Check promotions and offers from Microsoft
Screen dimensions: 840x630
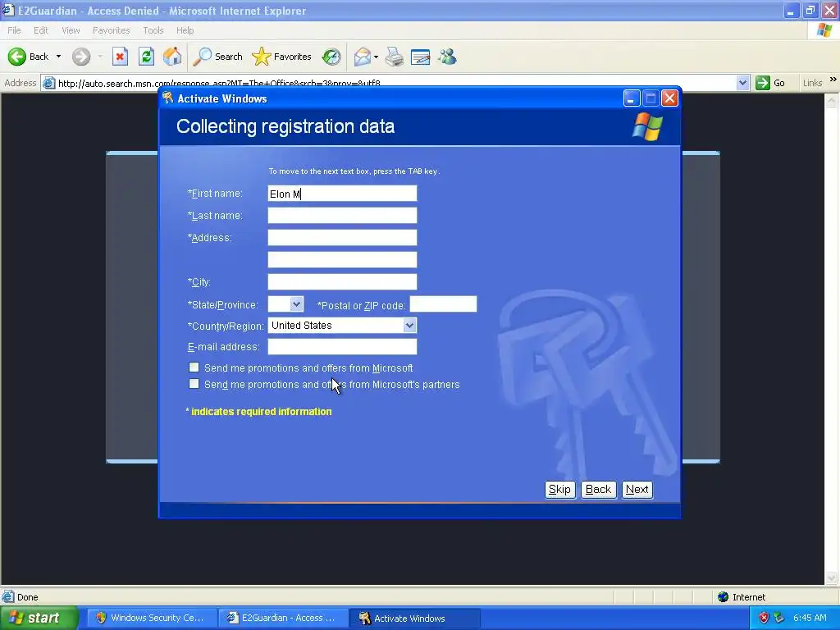pos(194,367)
